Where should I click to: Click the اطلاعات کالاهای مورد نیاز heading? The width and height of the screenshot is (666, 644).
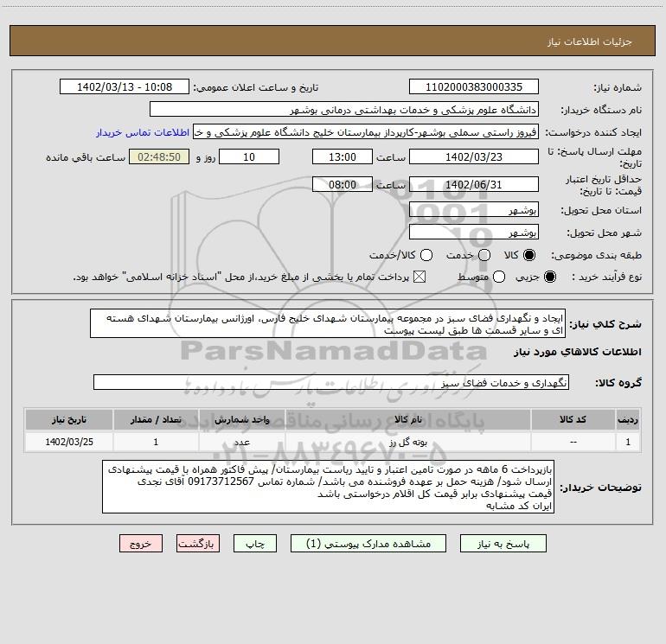click(x=577, y=352)
